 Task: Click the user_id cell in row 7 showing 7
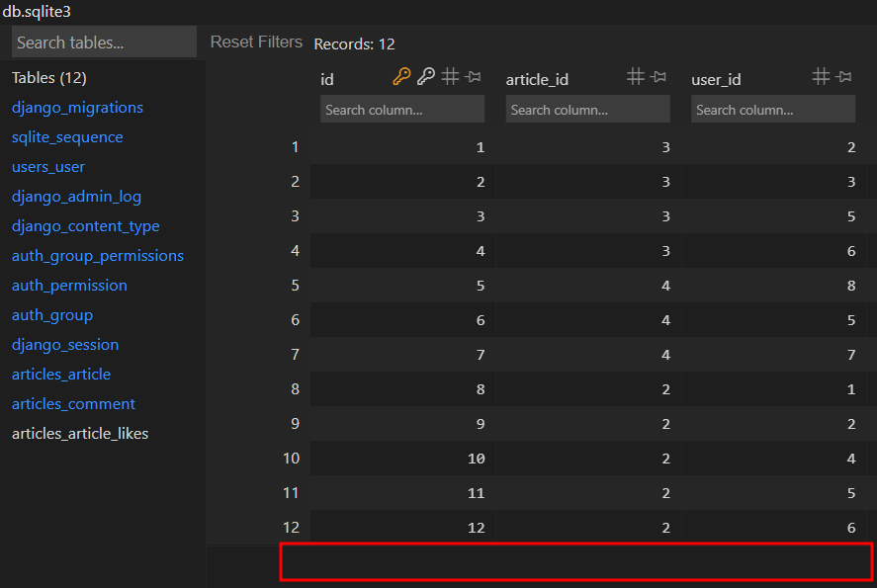pyautogui.click(x=774, y=355)
